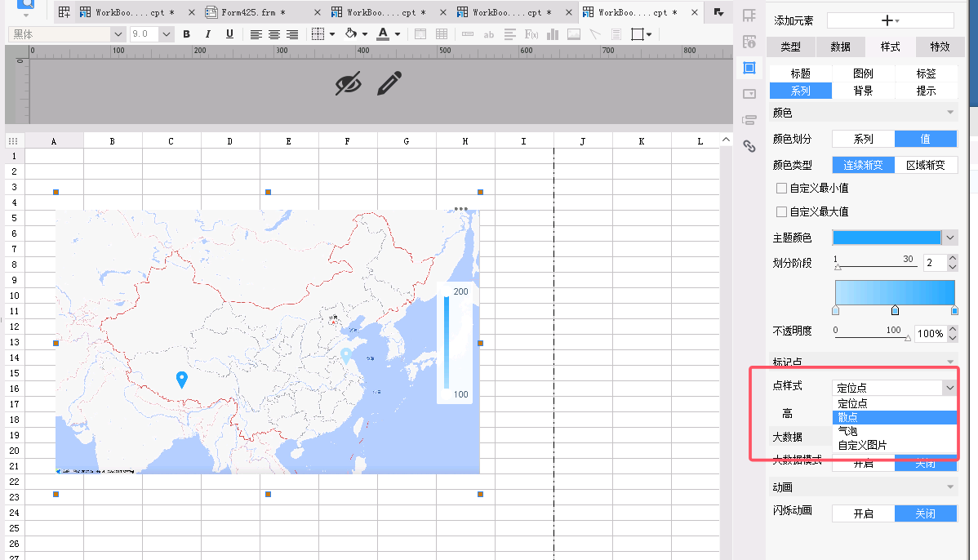Open the hyperlink chain sidebar icon
This screenshot has height=560, width=978.
(x=749, y=146)
